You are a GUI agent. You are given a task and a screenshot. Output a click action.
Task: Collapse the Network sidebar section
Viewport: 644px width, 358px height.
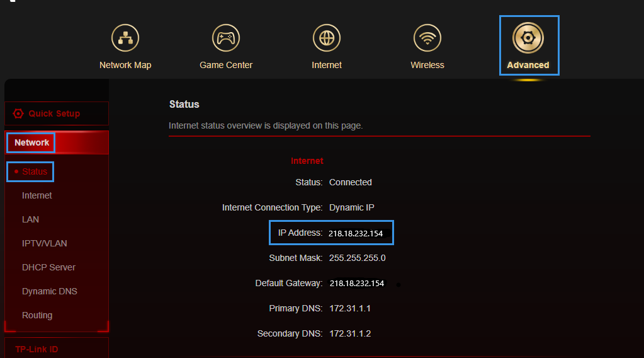tap(57, 142)
